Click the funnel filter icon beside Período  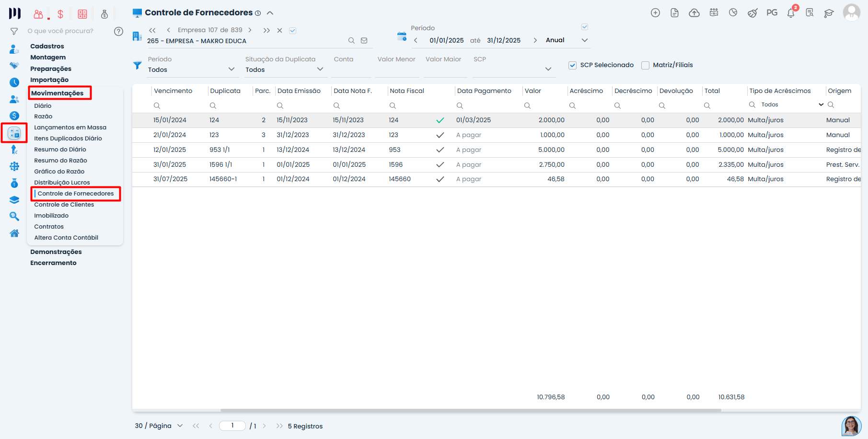pyautogui.click(x=138, y=65)
